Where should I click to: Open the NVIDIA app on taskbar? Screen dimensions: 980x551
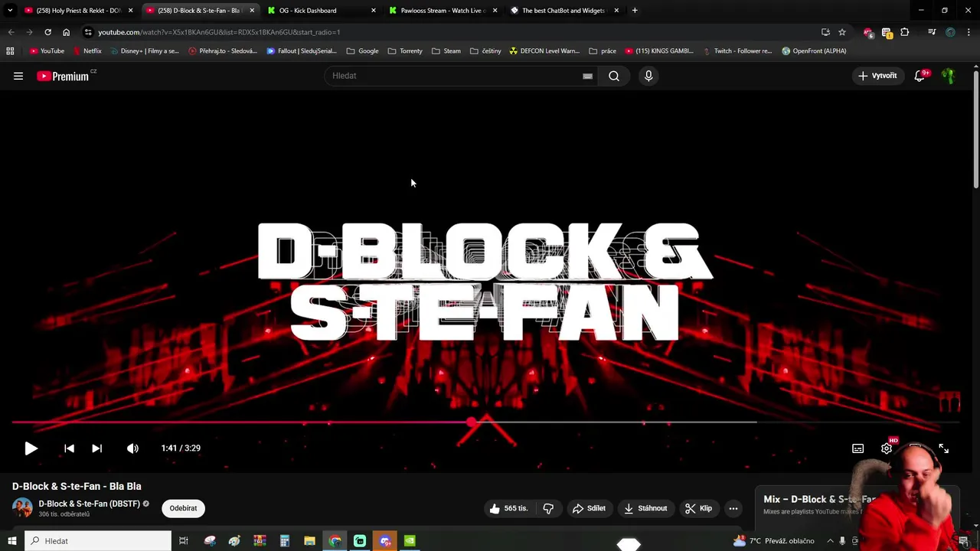410,541
